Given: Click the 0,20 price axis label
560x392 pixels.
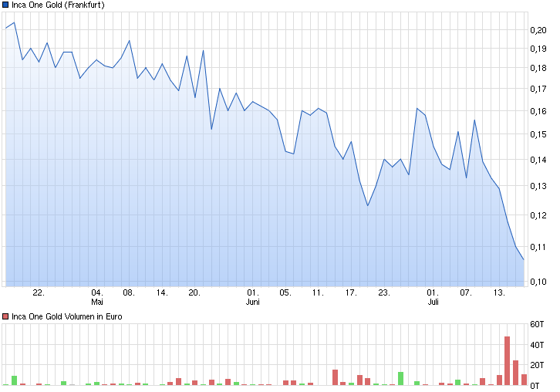Looking at the screenshot, I should click(538, 30).
